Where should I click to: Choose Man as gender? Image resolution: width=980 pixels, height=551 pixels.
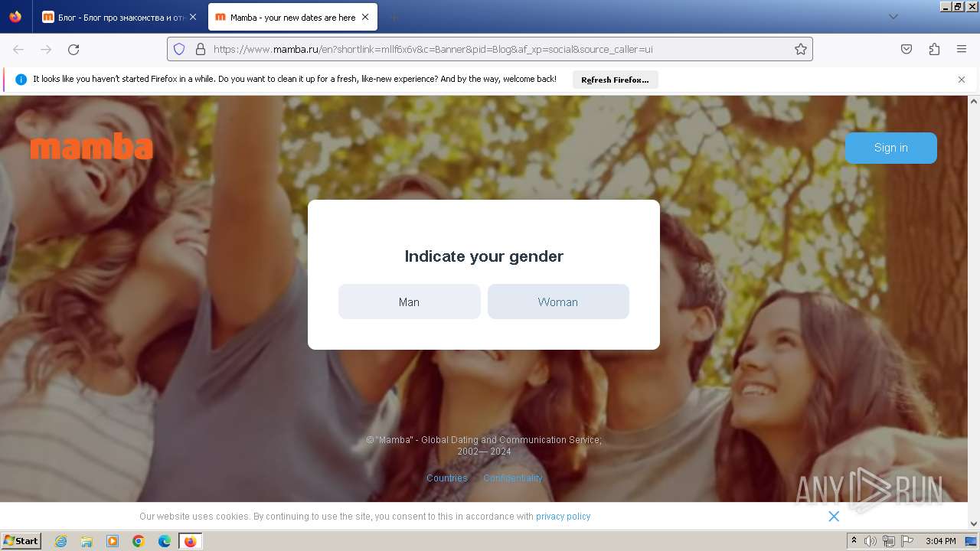click(x=409, y=302)
